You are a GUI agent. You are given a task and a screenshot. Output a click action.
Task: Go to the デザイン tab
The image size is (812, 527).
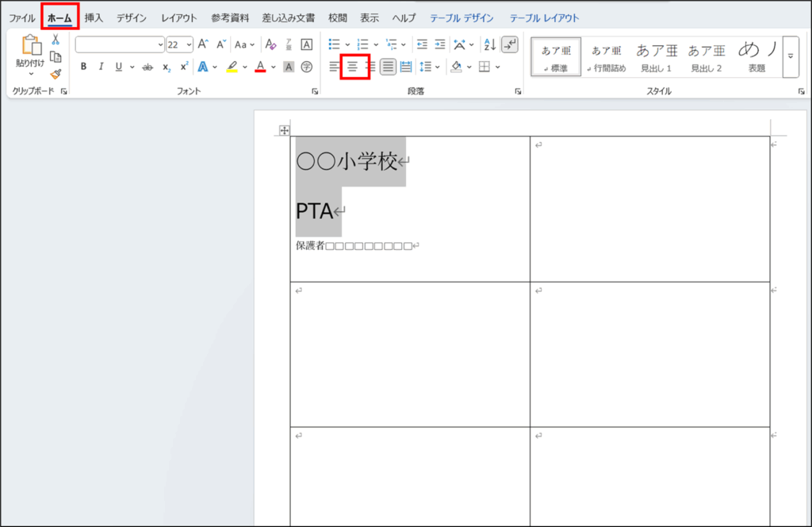pyautogui.click(x=132, y=18)
